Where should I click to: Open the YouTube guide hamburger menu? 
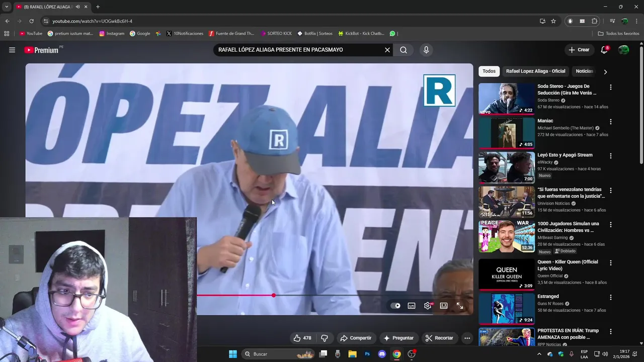pyautogui.click(x=12, y=50)
